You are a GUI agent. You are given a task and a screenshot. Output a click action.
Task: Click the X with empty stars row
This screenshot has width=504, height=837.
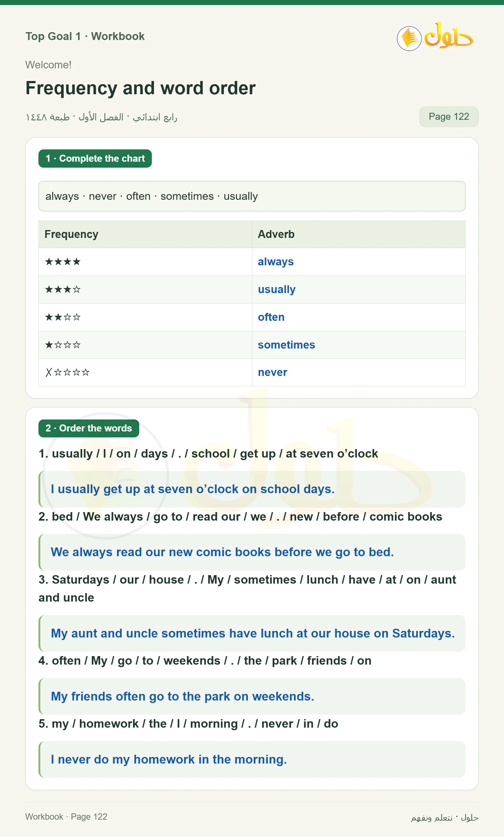point(67,372)
